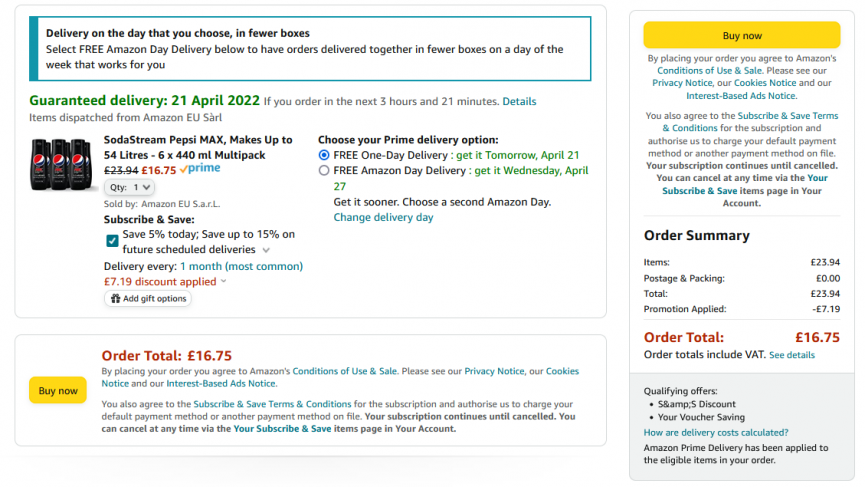Open Your Subscribe & Save link in the sidebar
The image size is (865, 487).
click(745, 184)
